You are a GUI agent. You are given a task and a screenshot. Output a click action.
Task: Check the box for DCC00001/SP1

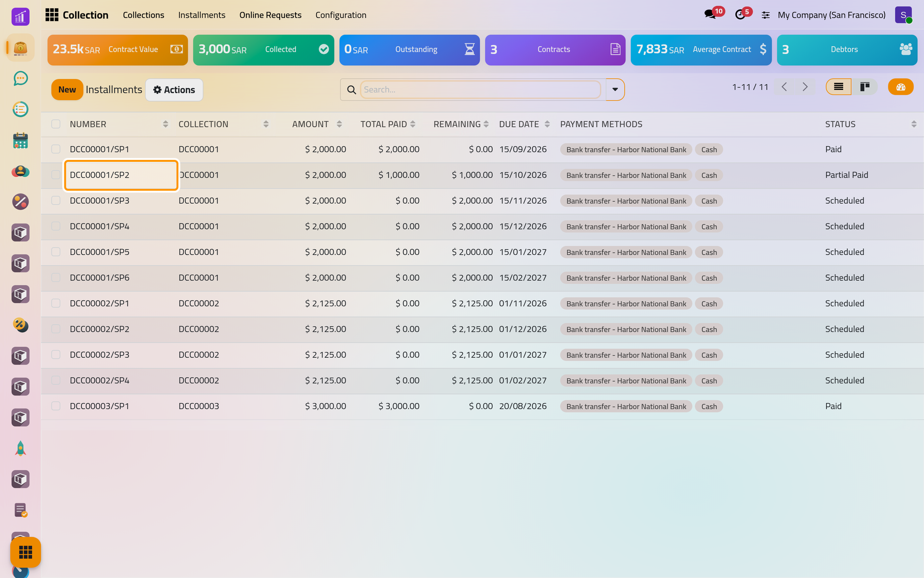[56, 149]
